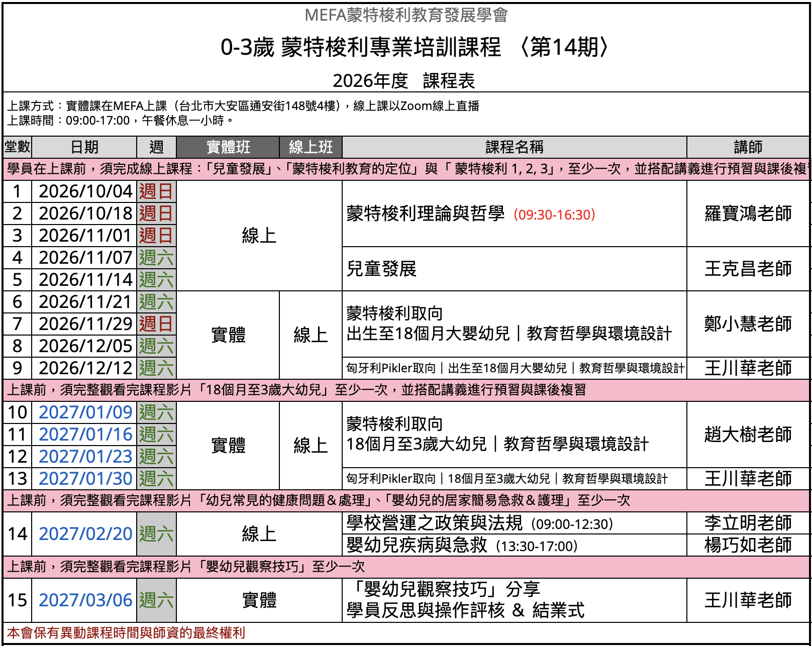Select date cell 2026/11/01

tap(85, 236)
